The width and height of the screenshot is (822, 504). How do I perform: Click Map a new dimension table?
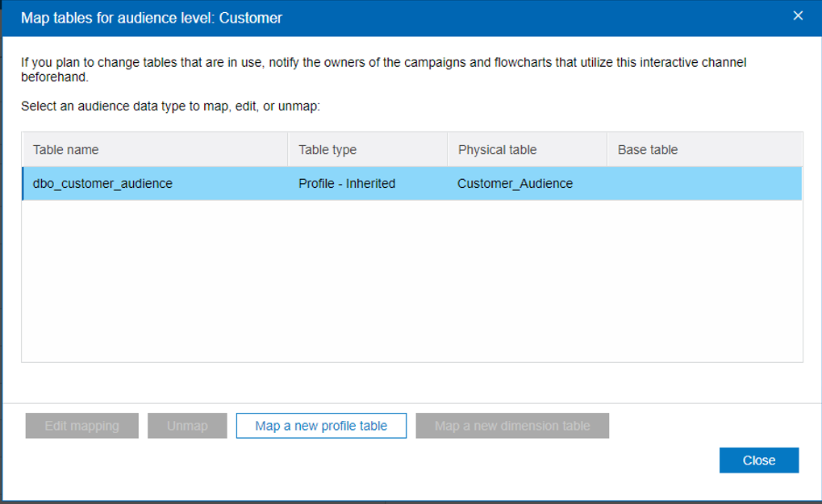coord(512,426)
